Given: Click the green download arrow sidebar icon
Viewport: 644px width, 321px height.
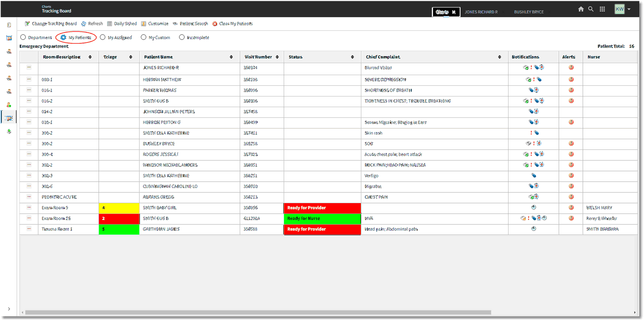Looking at the screenshot, I should [9, 132].
